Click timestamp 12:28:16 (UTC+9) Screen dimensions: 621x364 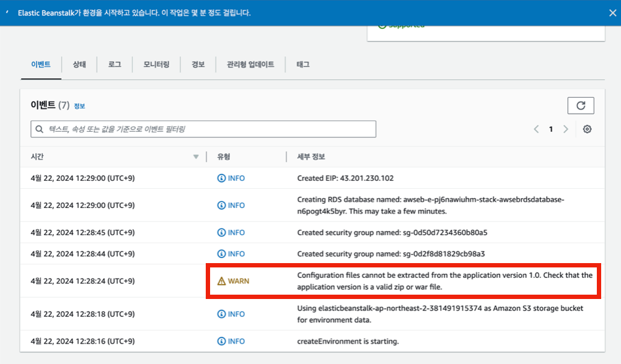(83, 341)
